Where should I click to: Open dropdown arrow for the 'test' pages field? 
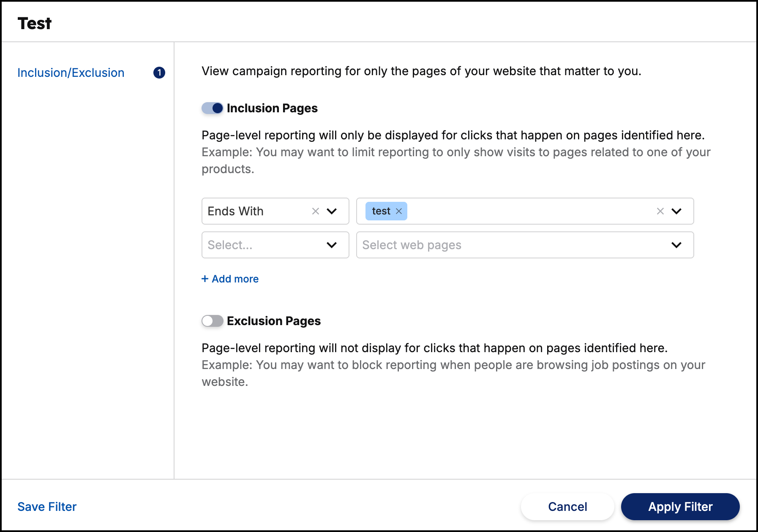pos(676,211)
